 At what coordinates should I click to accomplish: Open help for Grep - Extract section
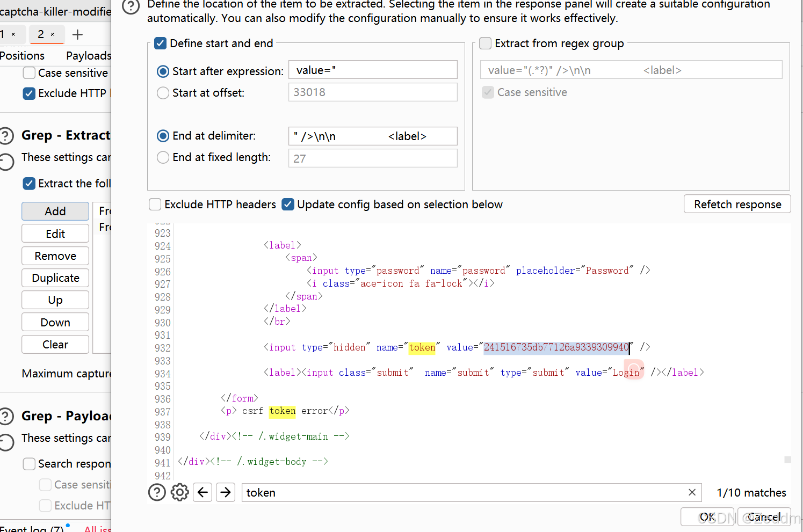[6, 135]
